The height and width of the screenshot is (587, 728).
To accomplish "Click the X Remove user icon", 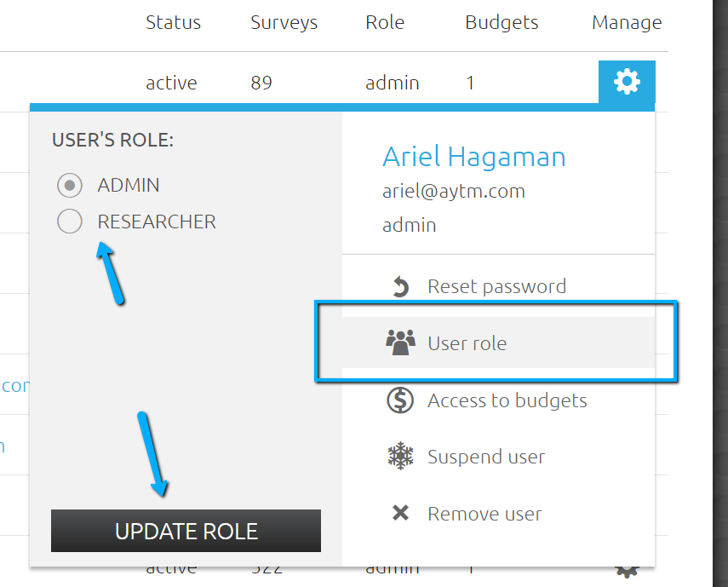I will click(400, 514).
